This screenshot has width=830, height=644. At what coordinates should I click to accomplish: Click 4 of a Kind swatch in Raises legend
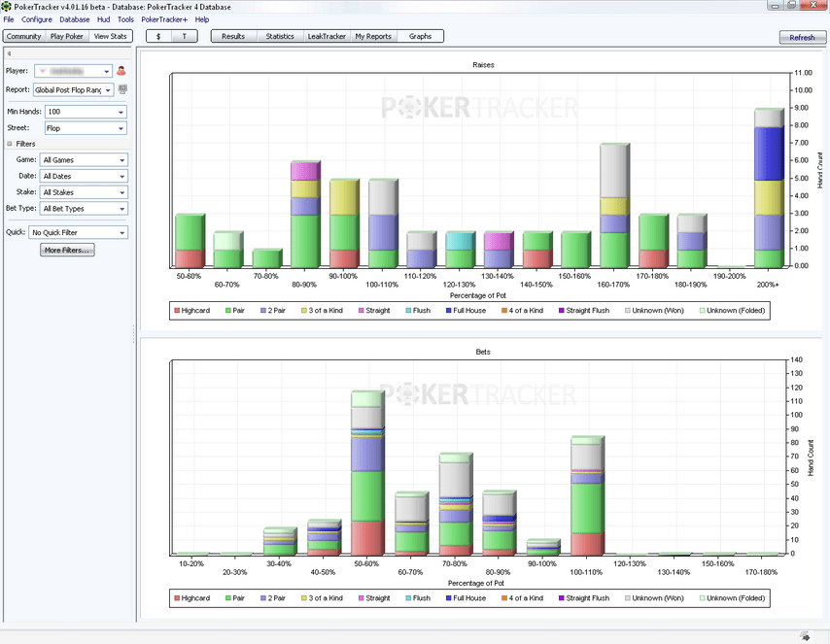click(503, 311)
